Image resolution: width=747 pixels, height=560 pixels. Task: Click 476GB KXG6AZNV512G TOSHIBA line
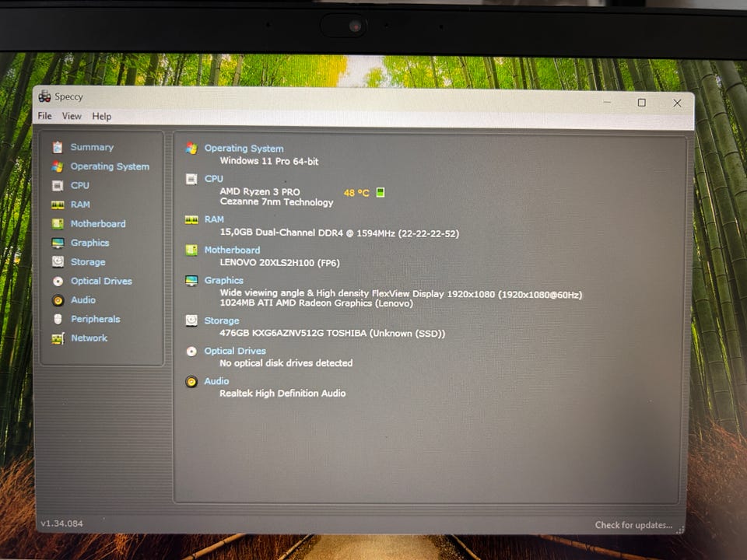[332, 334]
